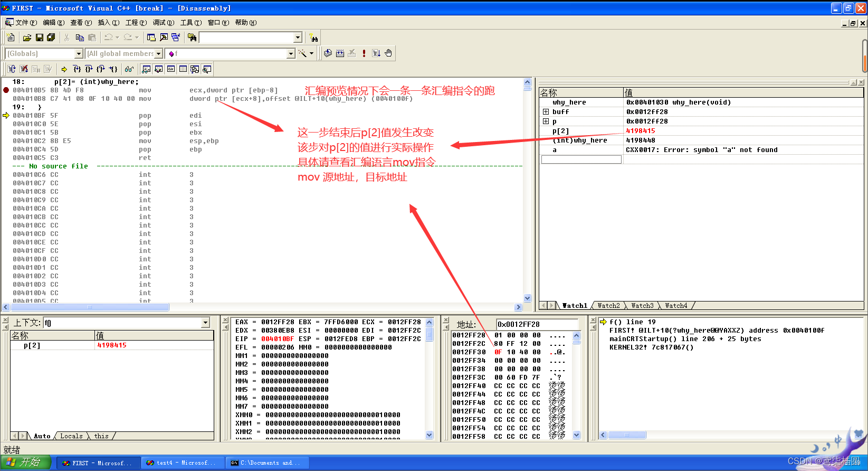Click the memory address field 0x0012FF28
The image size is (868, 471).
(537, 324)
